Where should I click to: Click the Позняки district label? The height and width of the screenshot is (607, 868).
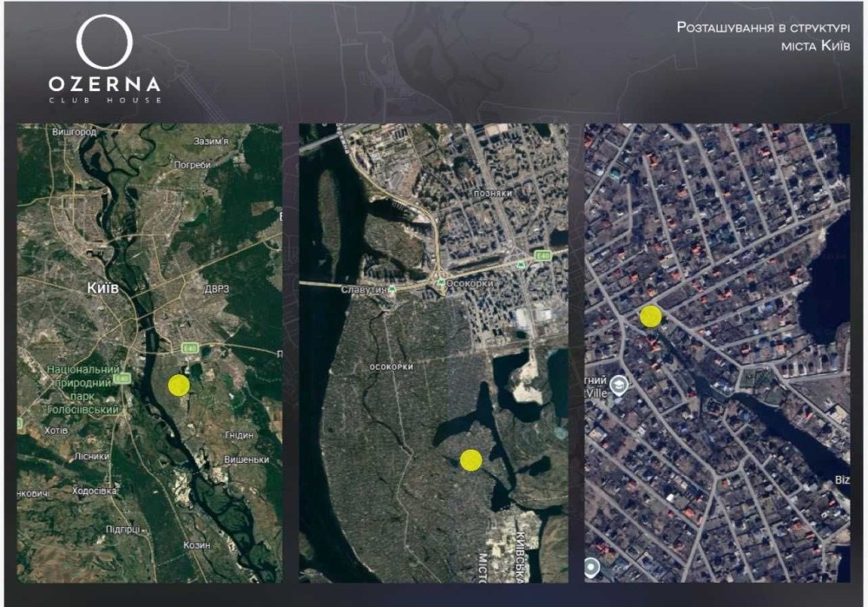(493, 194)
